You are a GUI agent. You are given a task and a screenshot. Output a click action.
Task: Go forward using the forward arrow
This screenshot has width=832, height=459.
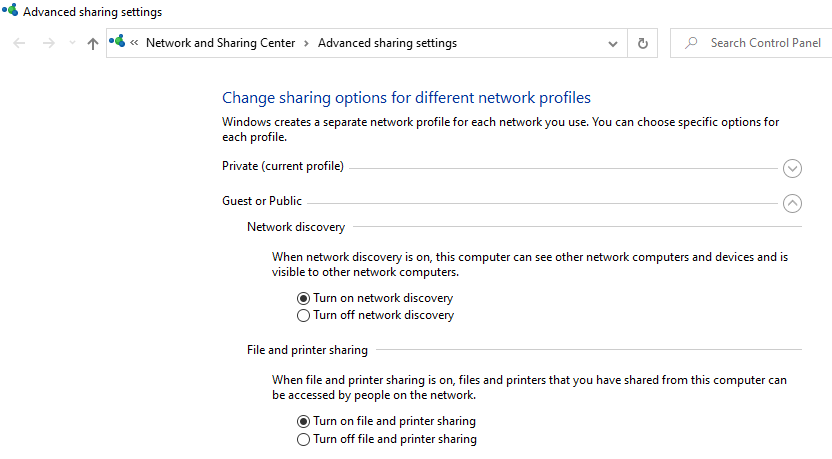tap(48, 44)
